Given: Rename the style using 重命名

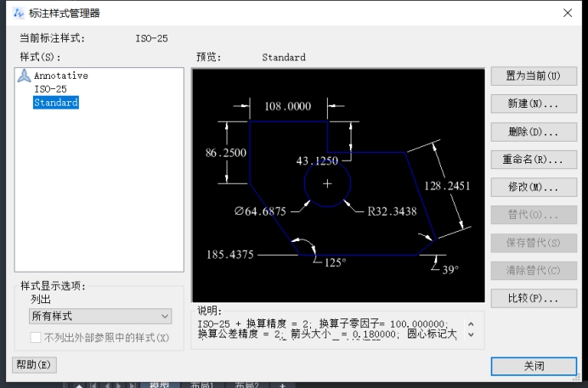Looking at the screenshot, I should 534,160.
